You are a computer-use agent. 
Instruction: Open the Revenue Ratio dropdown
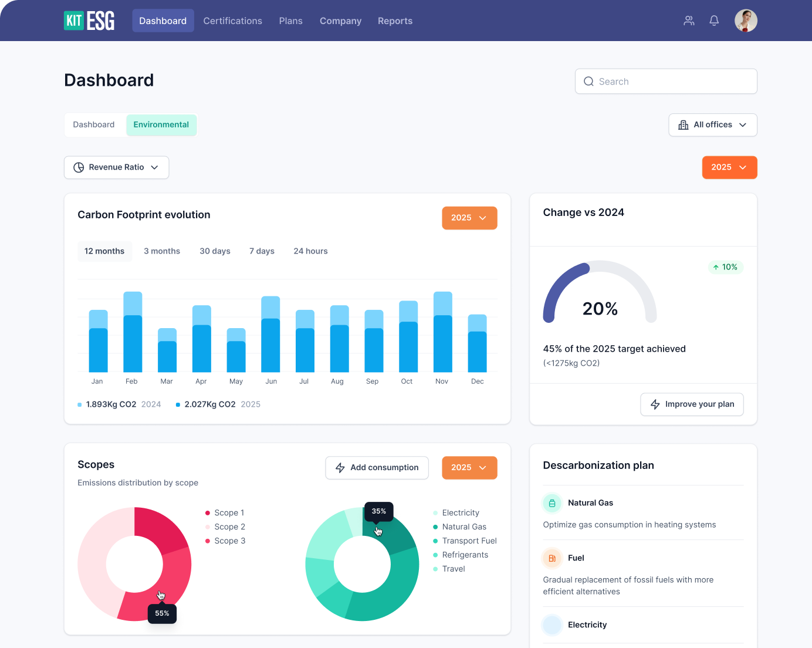click(x=116, y=167)
